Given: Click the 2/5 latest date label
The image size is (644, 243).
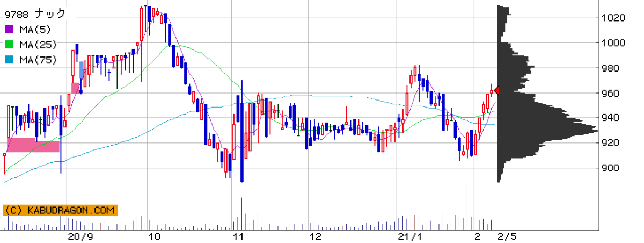Looking at the screenshot, I should coord(508,237).
